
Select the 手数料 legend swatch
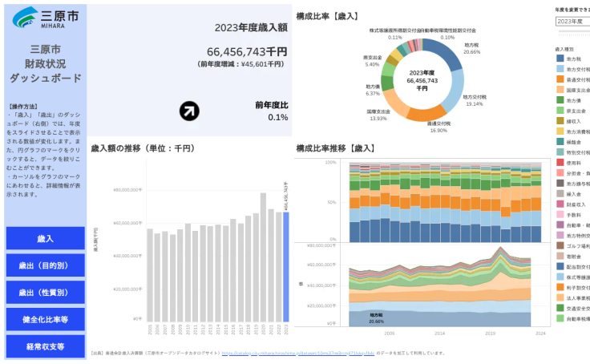(x=560, y=215)
